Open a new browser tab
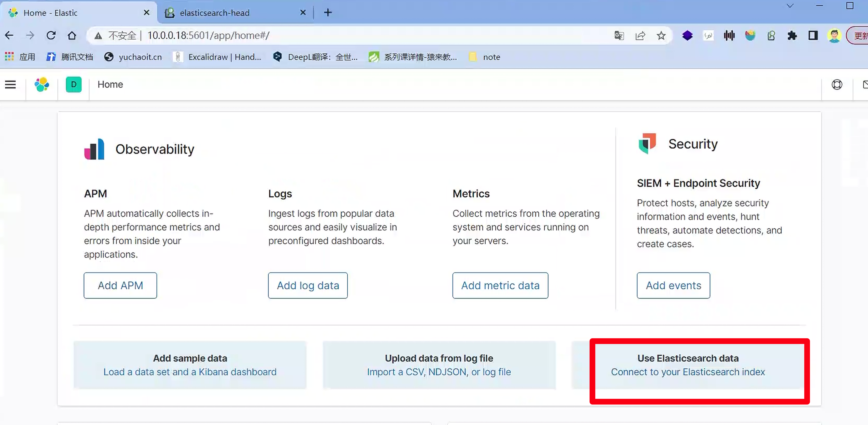The height and width of the screenshot is (425, 868). 327,13
